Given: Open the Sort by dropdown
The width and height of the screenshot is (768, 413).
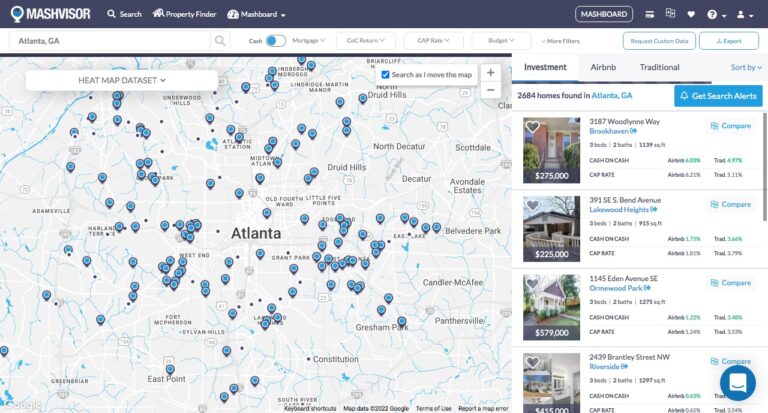Looking at the screenshot, I should (744, 68).
